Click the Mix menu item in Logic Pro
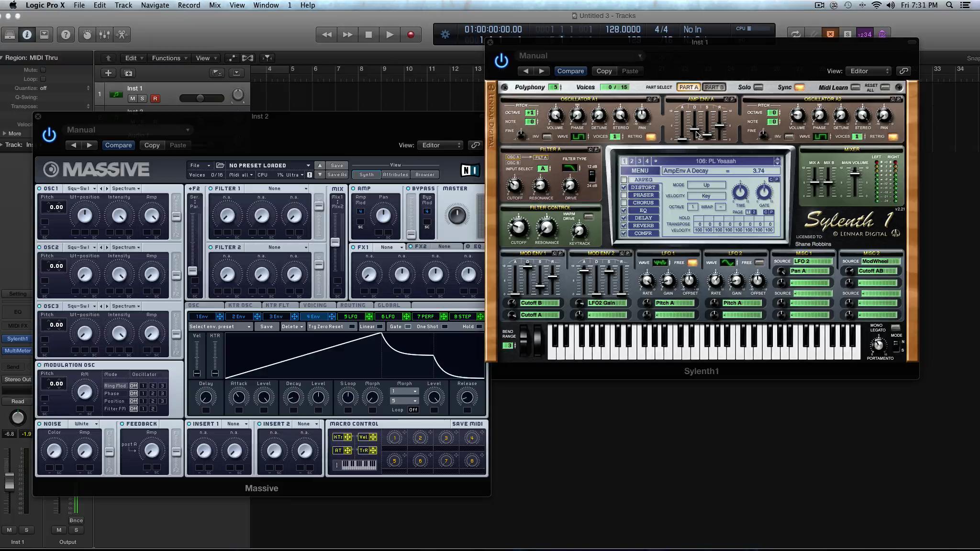Viewport: 980px width, 551px height. [215, 5]
